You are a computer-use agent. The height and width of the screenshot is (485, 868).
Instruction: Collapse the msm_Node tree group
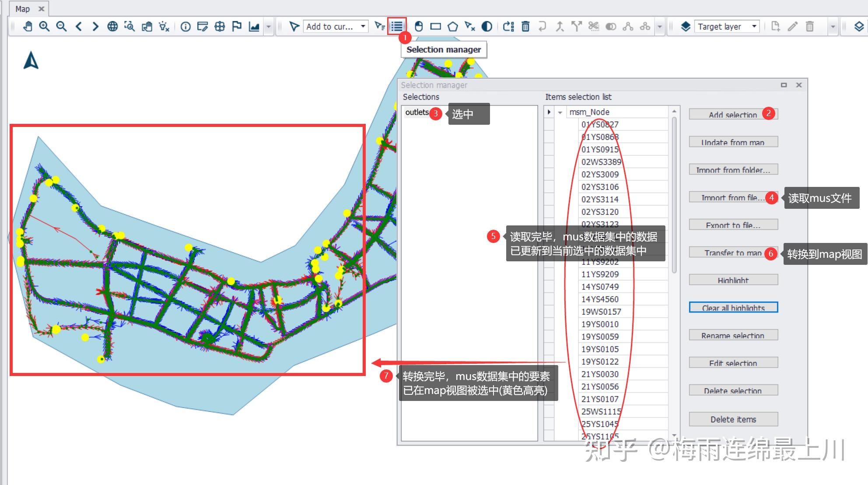(560, 112)
